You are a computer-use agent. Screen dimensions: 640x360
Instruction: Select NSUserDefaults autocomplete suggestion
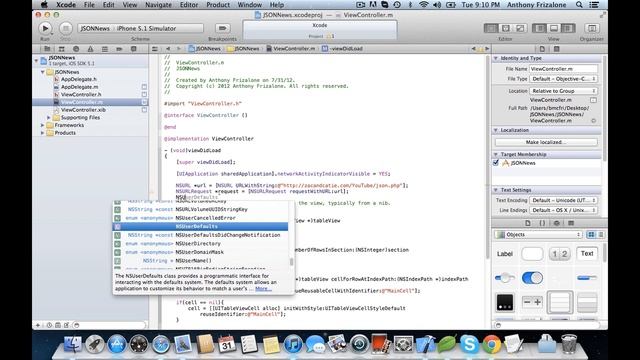click(x=200, y=227)
